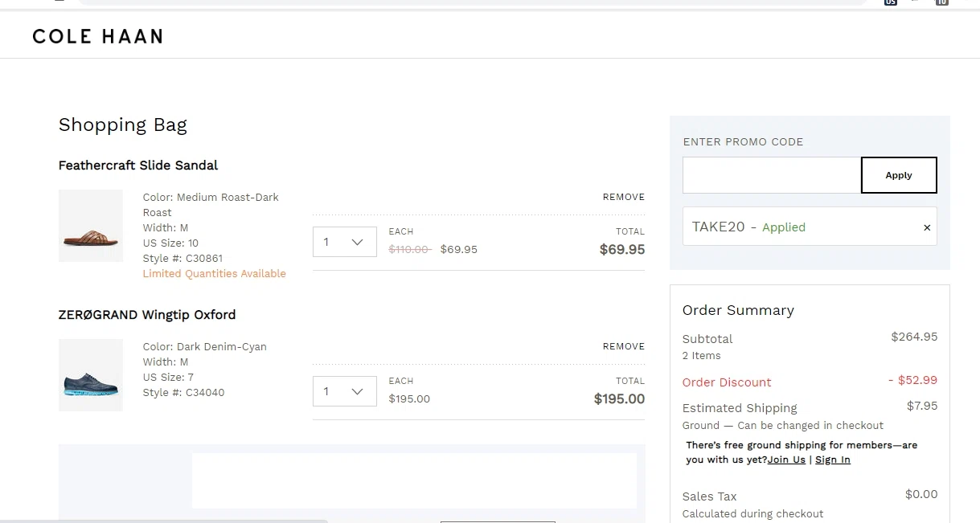Select the Style #: C30861 text
Screen dimensions: 980x523
tap(183, 258)
